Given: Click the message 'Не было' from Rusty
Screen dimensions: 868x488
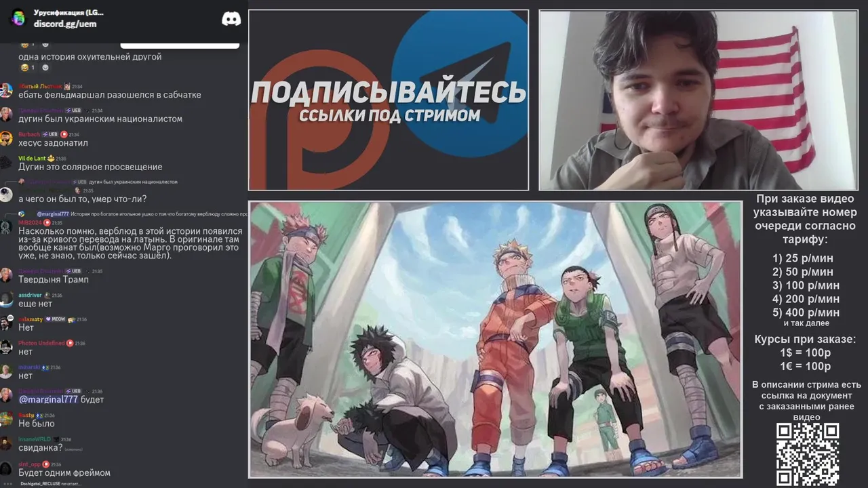Looking at the screenshot, I should pyautogui.click(x=37, y=424).
